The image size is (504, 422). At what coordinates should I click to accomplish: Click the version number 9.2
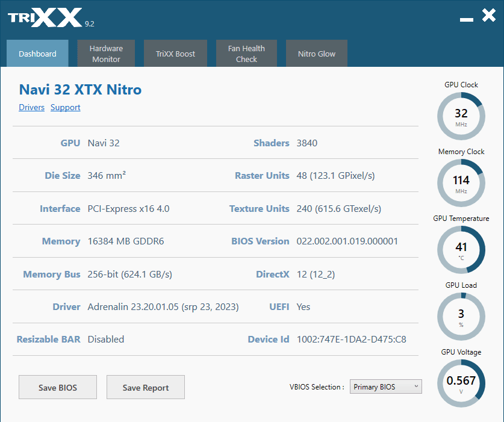90,24
